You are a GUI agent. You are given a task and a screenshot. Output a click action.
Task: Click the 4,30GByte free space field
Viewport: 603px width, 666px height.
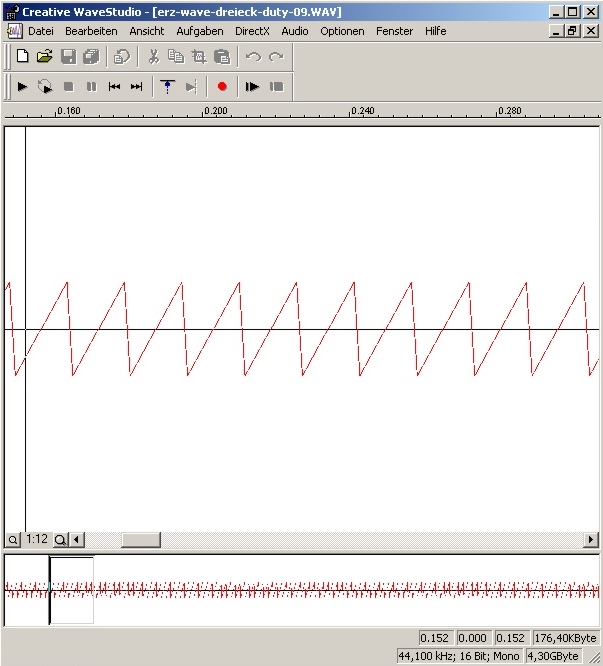(552, 656)
